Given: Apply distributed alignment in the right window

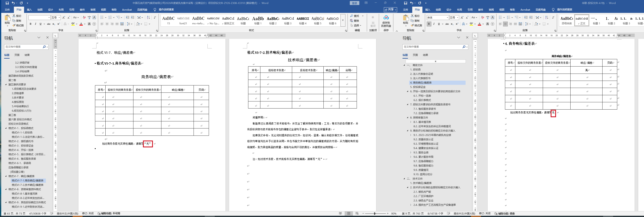Looking at the screenshot, I should point(520,24).
